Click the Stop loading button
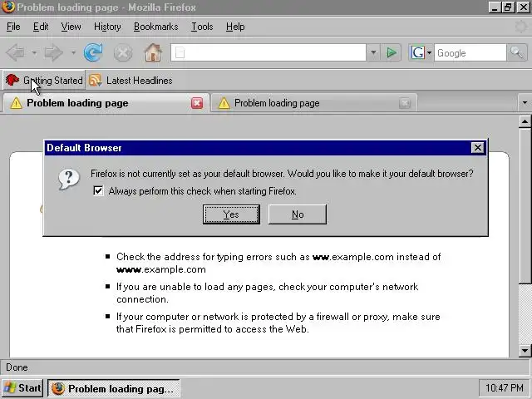 [x=123, y=53]
